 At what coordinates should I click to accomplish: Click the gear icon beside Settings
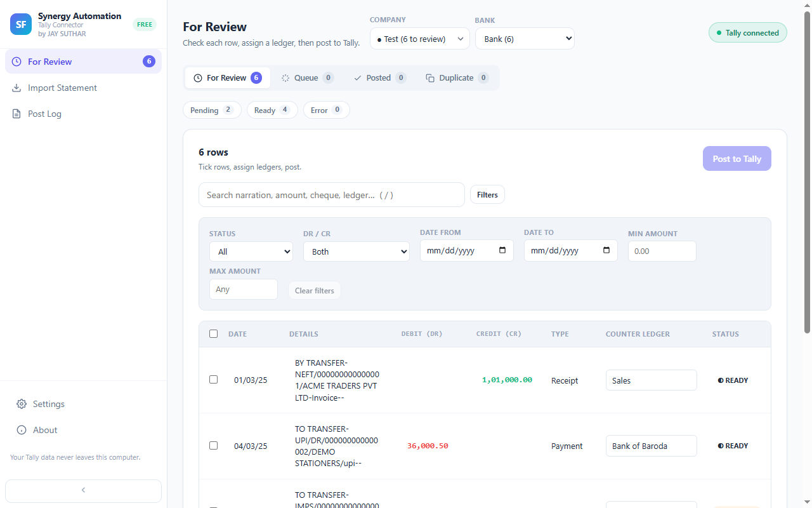coord(22,404)
